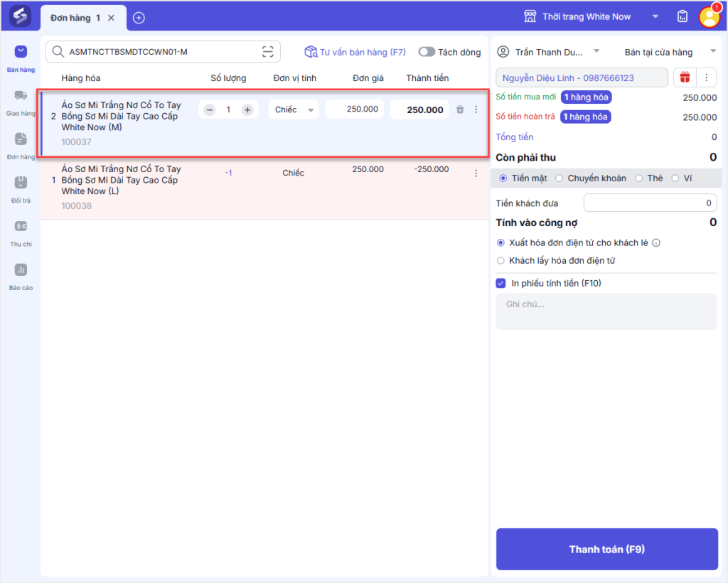Close the Đơn hàng 1 tab
The height and width of the screenshot is (583, 728).
112,18
